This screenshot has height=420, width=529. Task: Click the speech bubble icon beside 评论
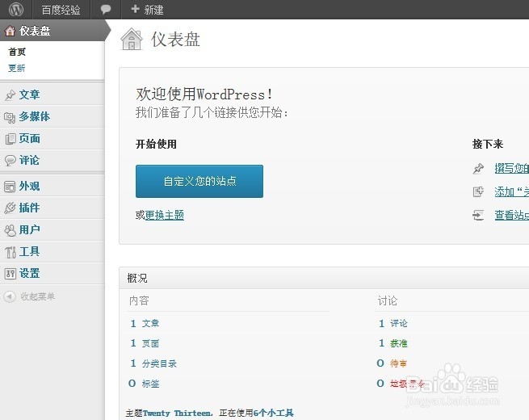coord(10,161)
